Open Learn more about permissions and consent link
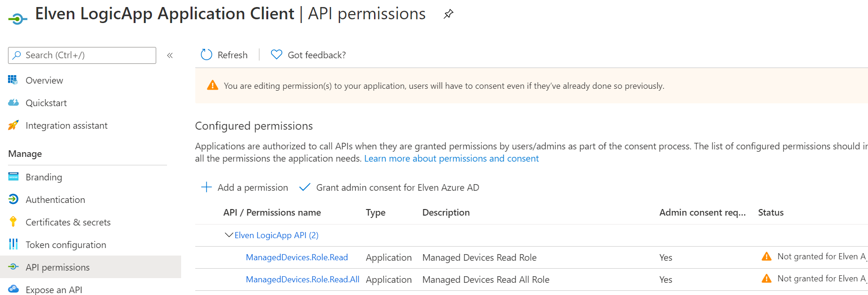The image size is (868, 295). click(451, 158)
